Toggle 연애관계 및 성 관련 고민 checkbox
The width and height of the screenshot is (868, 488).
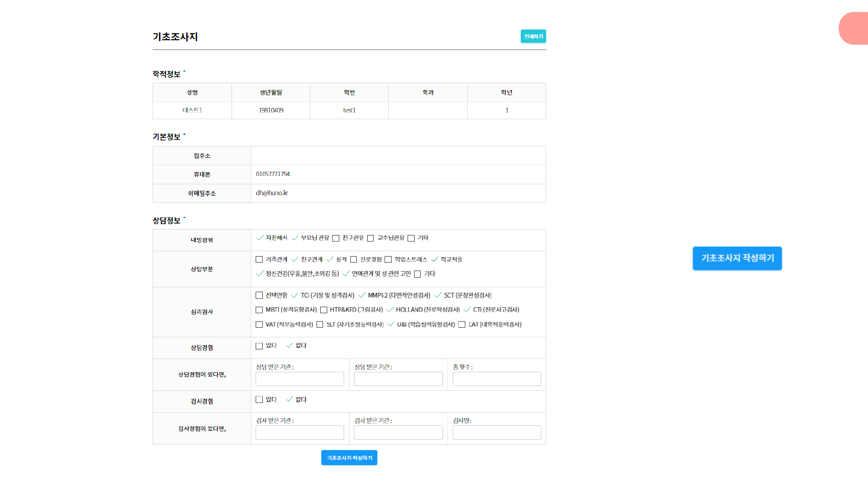tap(346, 274)
